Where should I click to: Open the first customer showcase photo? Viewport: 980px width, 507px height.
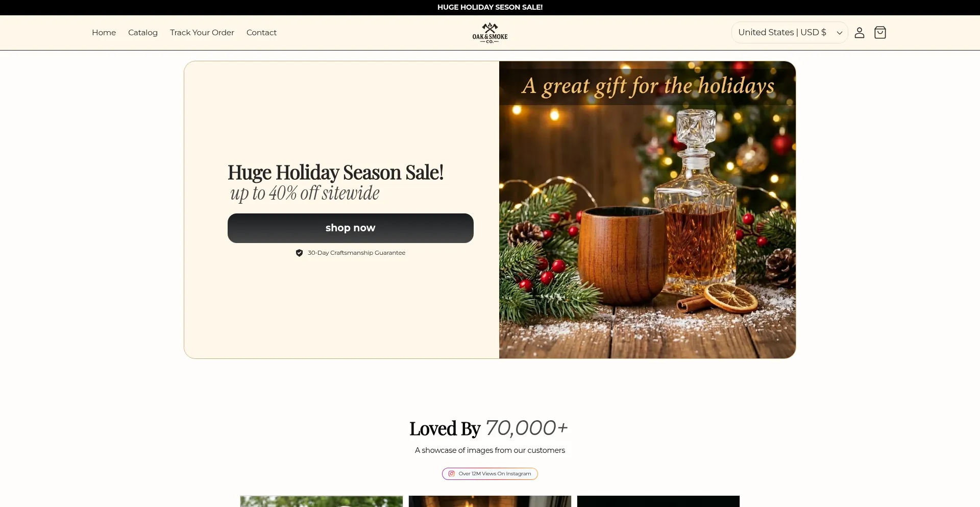tap(322, 501)
